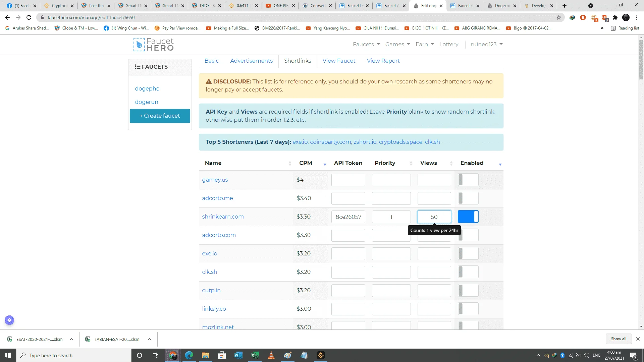Click the purple floating widget icon
The width and height of the screenshot is (644, 362).
pyautogui.click(x=9, y=320)
